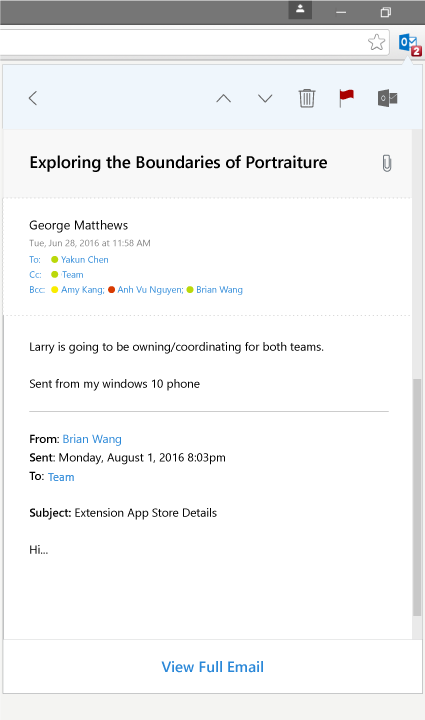Open the Team recipient in Cc line
The width and height of the screenshot is (425, 720).
point(73,275)
